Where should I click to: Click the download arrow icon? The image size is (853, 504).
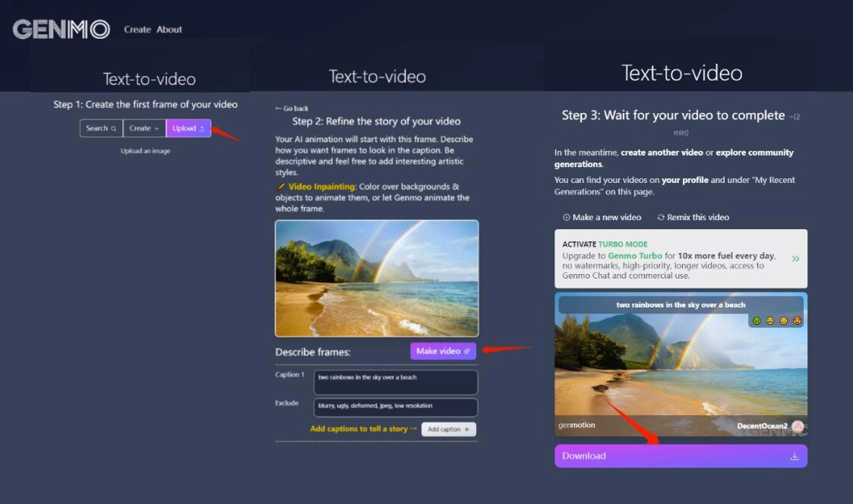tap(795, 456)
